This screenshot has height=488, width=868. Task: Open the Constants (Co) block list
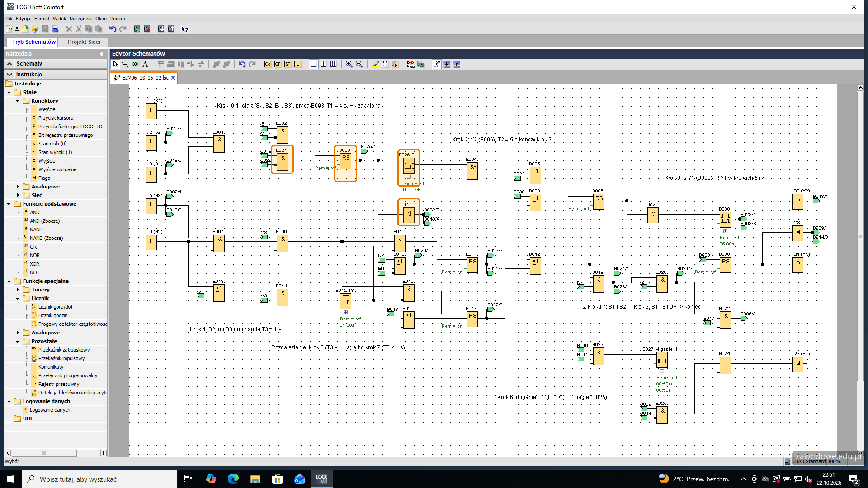(268, 64)
